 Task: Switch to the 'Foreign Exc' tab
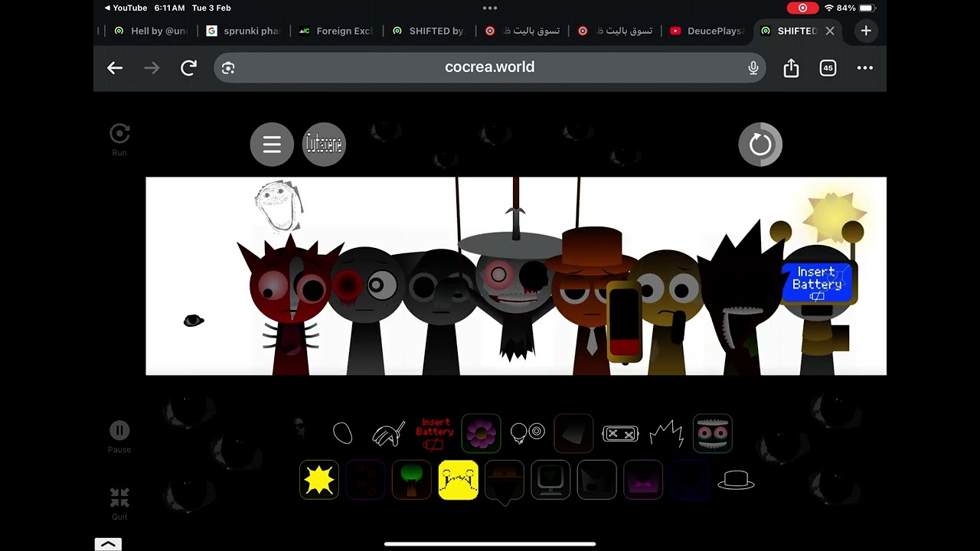pyautogui.click(x=336, y=31)
